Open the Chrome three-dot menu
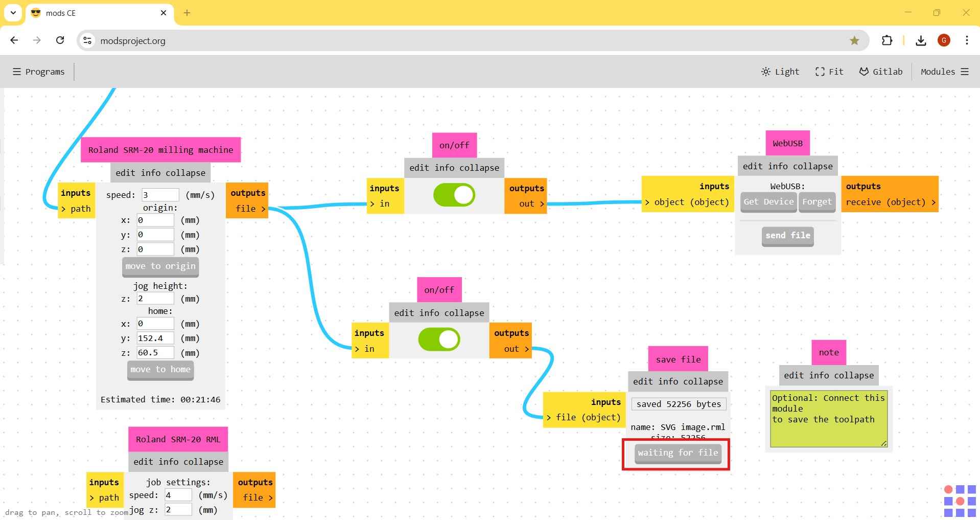 pos(967,40)
